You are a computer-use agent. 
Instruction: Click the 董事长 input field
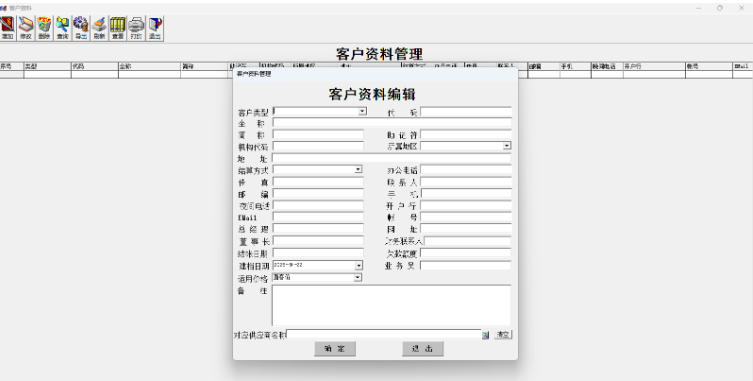(318, 241)
